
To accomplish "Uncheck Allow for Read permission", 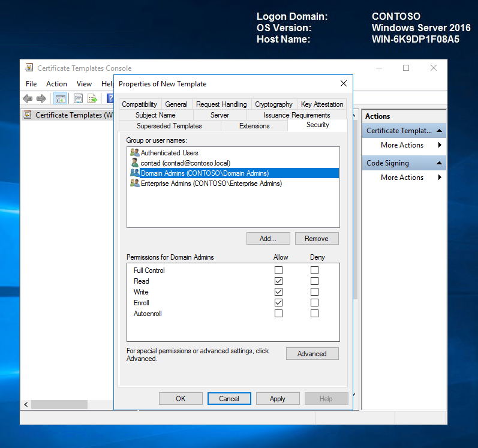I will click(x=278, y=281).
